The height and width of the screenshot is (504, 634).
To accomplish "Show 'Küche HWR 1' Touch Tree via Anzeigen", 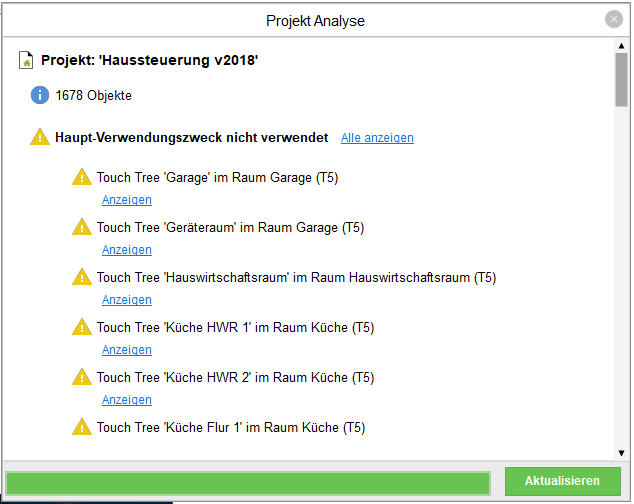I will [x=127, y=350].
